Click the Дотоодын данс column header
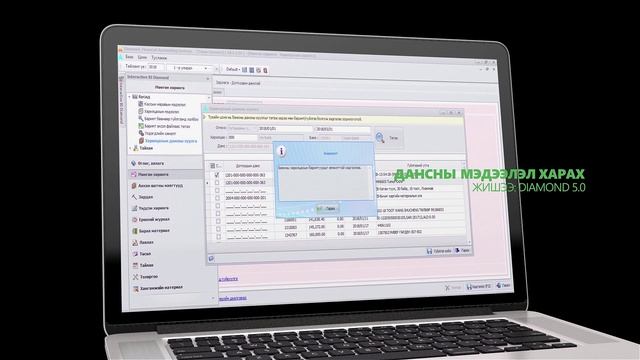Viewport: 640px width, 360px height. click(247, 166)
